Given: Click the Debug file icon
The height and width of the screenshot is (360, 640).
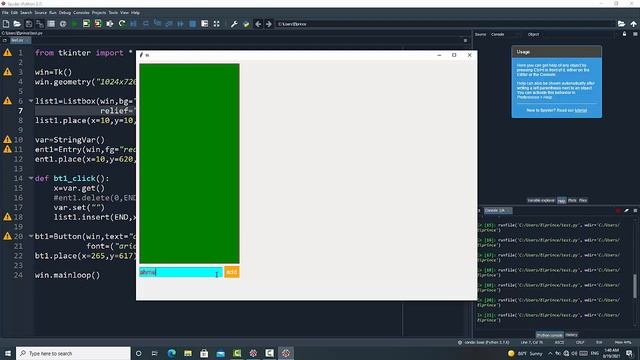Looking at the screenshot, I should pos(133,24).
